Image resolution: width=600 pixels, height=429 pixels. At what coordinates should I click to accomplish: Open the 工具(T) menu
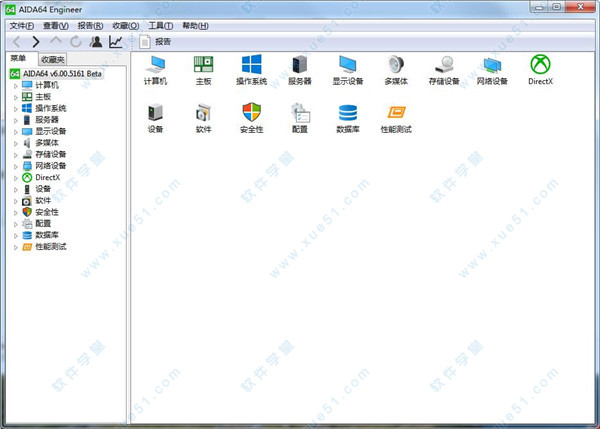[x=161, y=26]
